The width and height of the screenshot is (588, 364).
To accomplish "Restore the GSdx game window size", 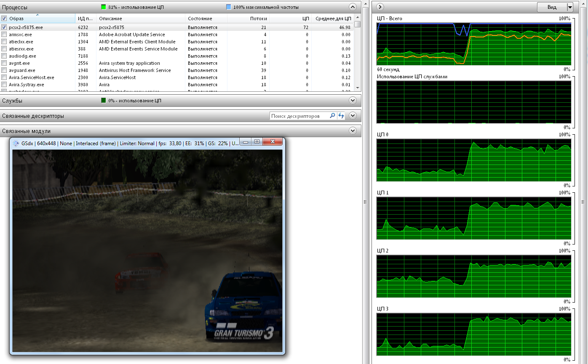I will tap(257, 142).
